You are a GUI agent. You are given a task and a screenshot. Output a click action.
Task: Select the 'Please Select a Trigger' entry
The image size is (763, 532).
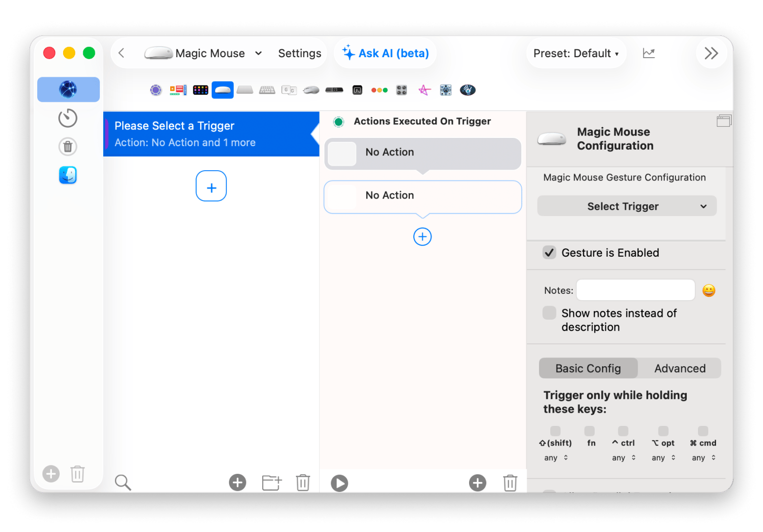(211, 134)
